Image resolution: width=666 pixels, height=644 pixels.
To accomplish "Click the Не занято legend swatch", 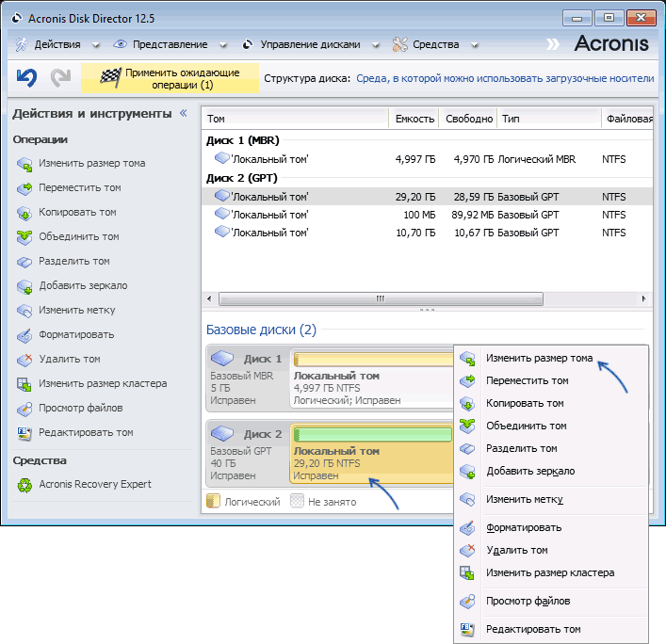I will coord(297,501).
